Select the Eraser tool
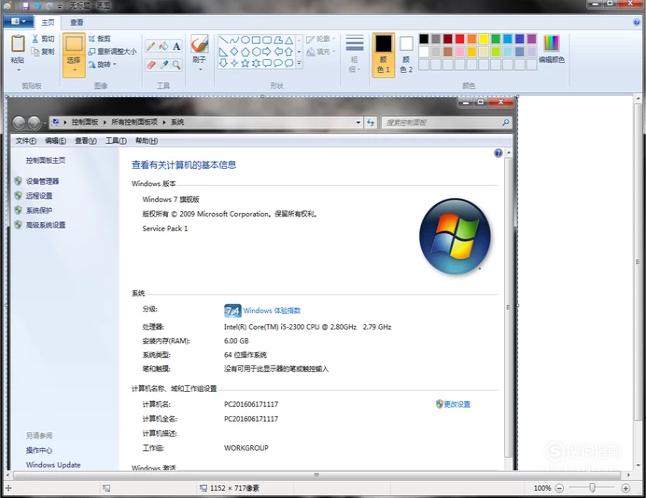This screenshot has height=498, width=646. (x=151, y=64)
